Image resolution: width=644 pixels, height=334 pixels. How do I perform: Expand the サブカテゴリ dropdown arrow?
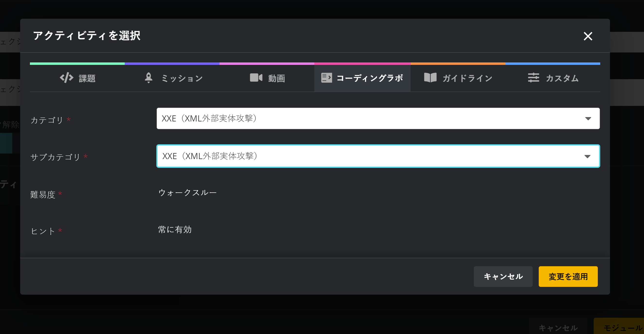[587, 157]
